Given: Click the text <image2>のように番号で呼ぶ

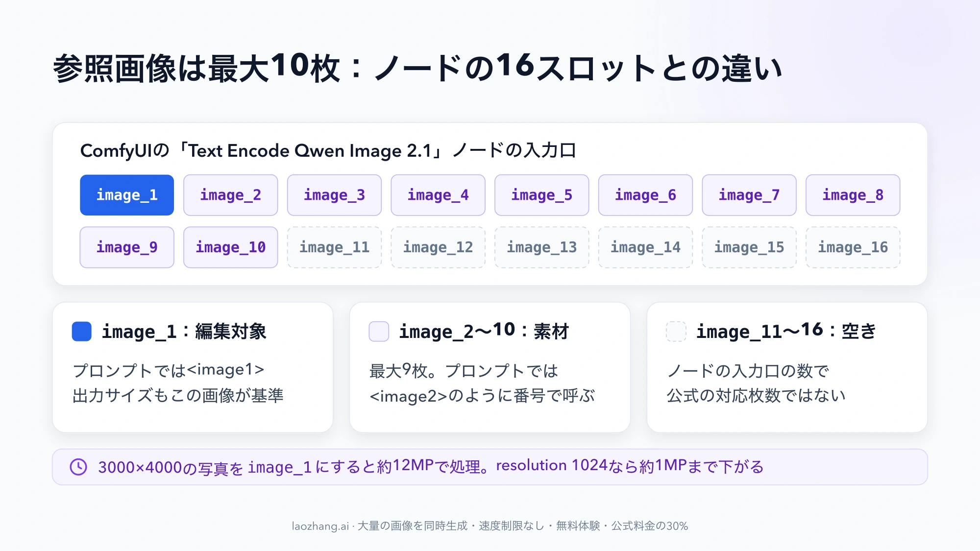Looking at the screenshot, I should pyautogui.click(x=482, y=396).
